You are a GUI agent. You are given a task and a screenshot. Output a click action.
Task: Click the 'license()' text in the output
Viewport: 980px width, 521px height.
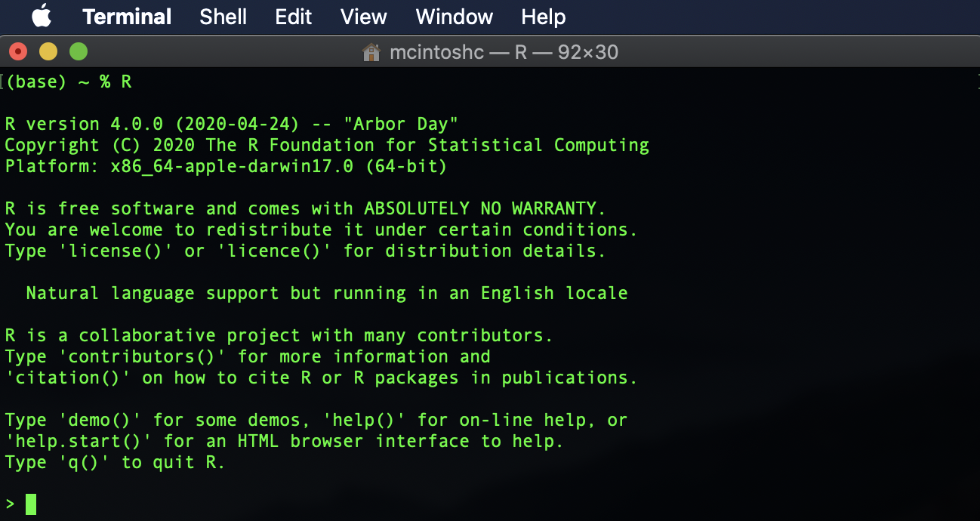tap(116, 251)
